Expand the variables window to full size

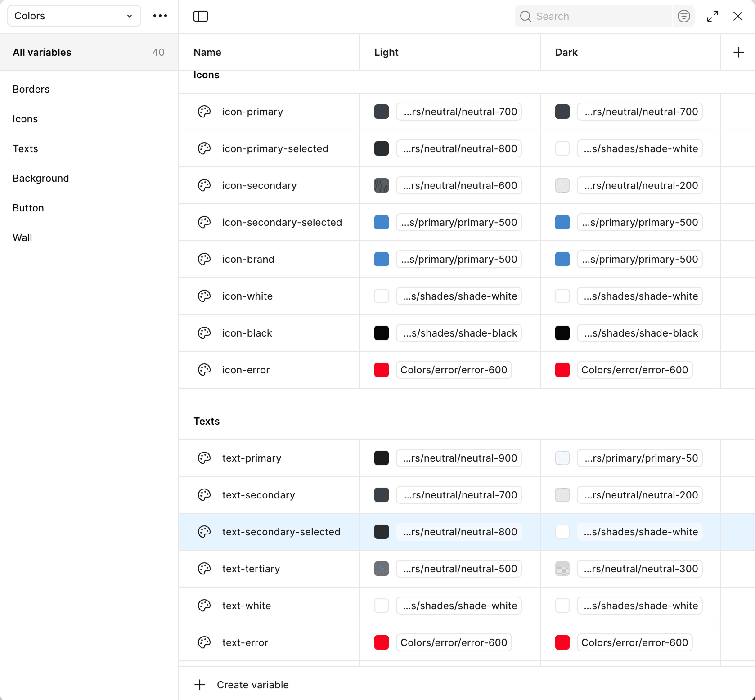(712, 16)
